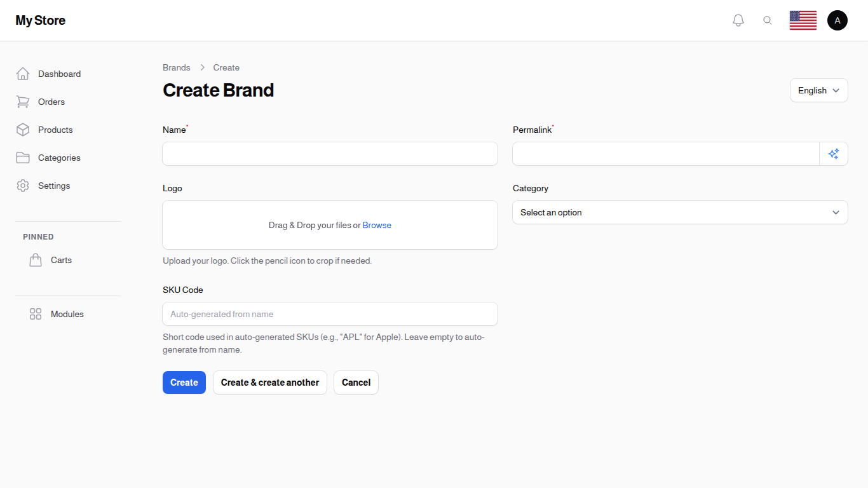Expand the English language selector
868x488 pixels.
(818, 90)
